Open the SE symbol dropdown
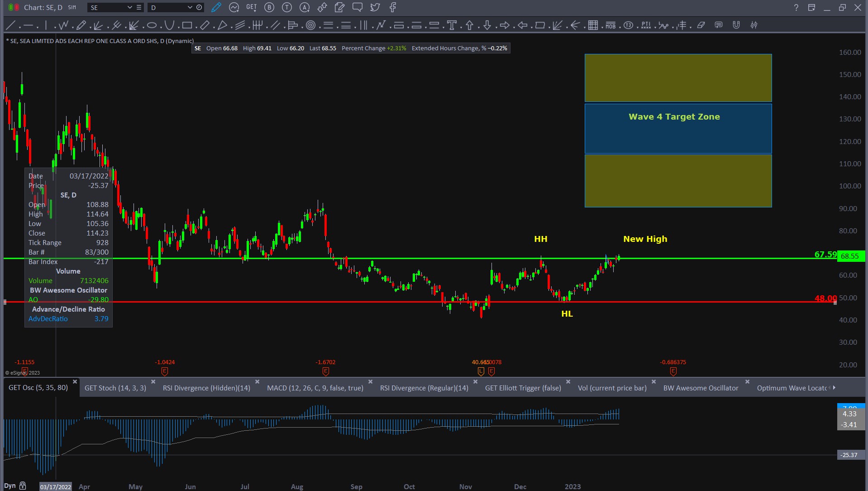The image size is (868, 491). tap(129, 7)
